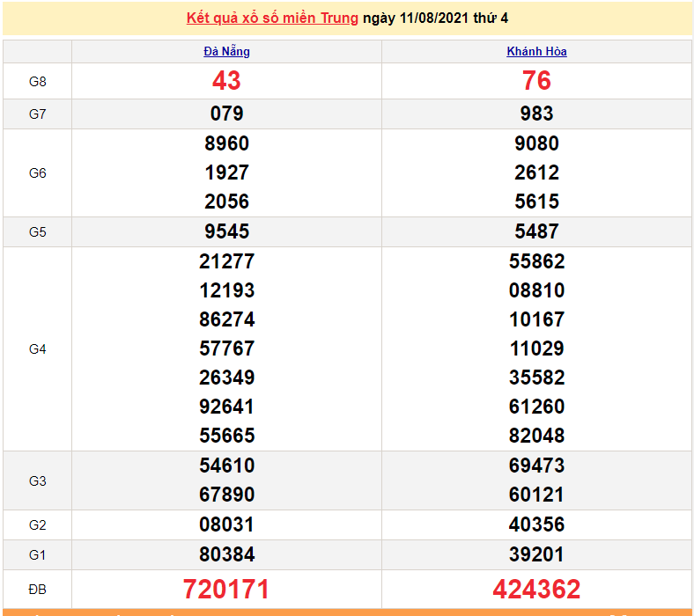This screenshot has width=694, height=616.
Task: Select the G7 row label
Action: [38, 114]
